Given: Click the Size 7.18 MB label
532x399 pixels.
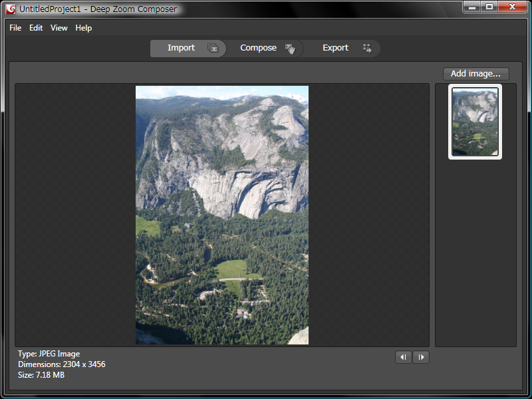Looking at the screenshot, I should coord(41,375).
